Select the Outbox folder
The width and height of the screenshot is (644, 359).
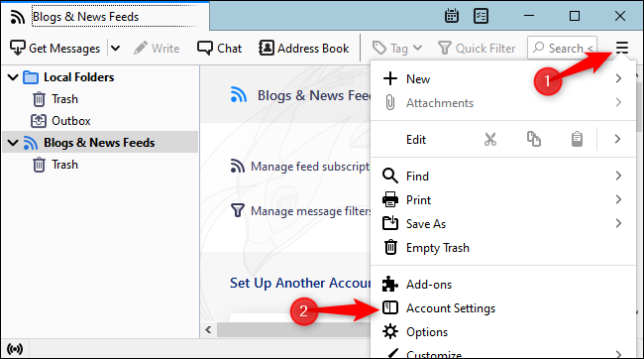tap(70, 121)
